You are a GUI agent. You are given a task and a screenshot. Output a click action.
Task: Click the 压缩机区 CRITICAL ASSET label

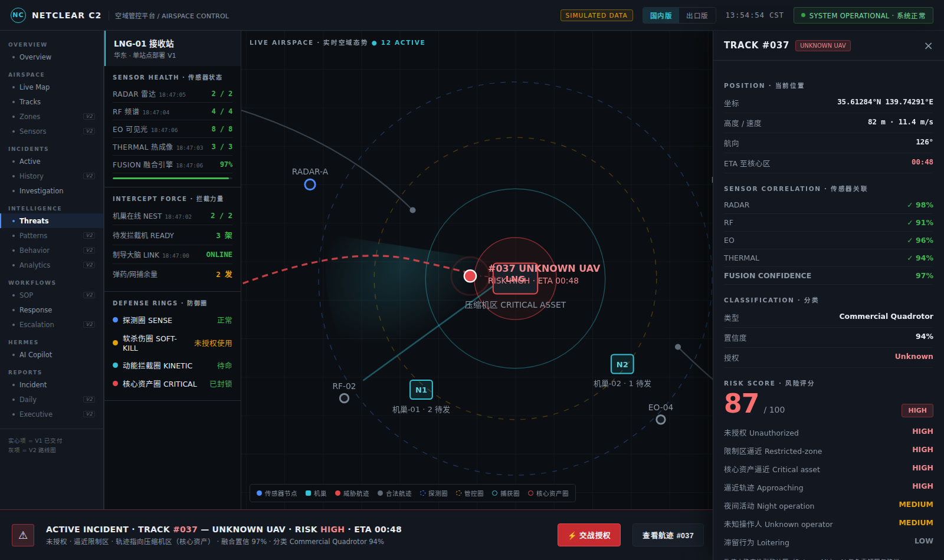515,305
